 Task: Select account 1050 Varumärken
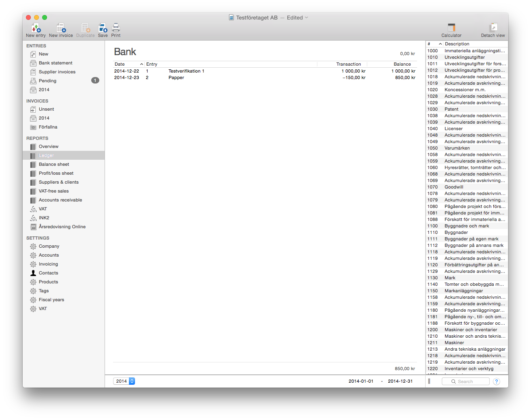(x=467, y=148)
